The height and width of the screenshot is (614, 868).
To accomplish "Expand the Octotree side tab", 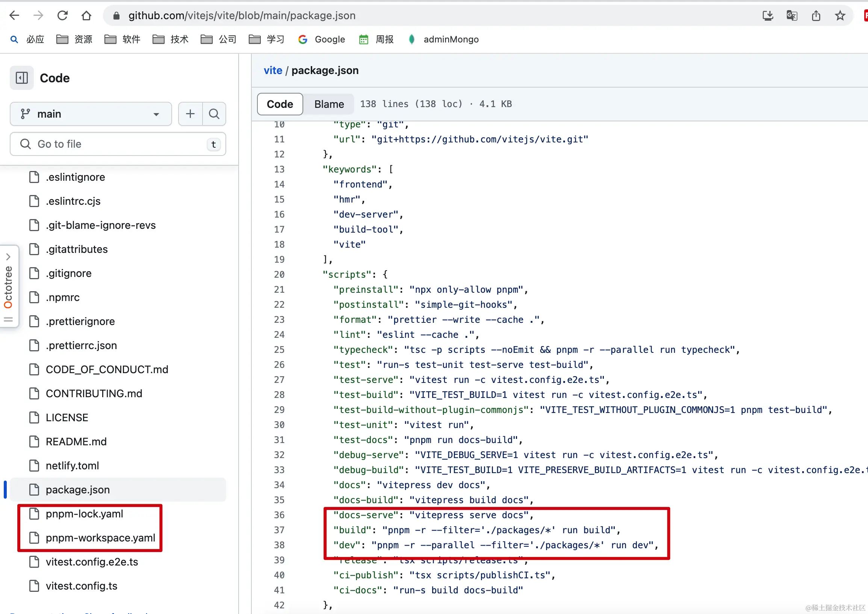I will [x=9, y=287].
